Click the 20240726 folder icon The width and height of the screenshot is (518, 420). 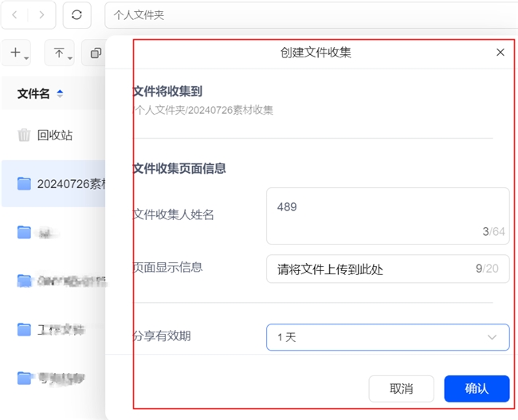click(x=24, y=184)
